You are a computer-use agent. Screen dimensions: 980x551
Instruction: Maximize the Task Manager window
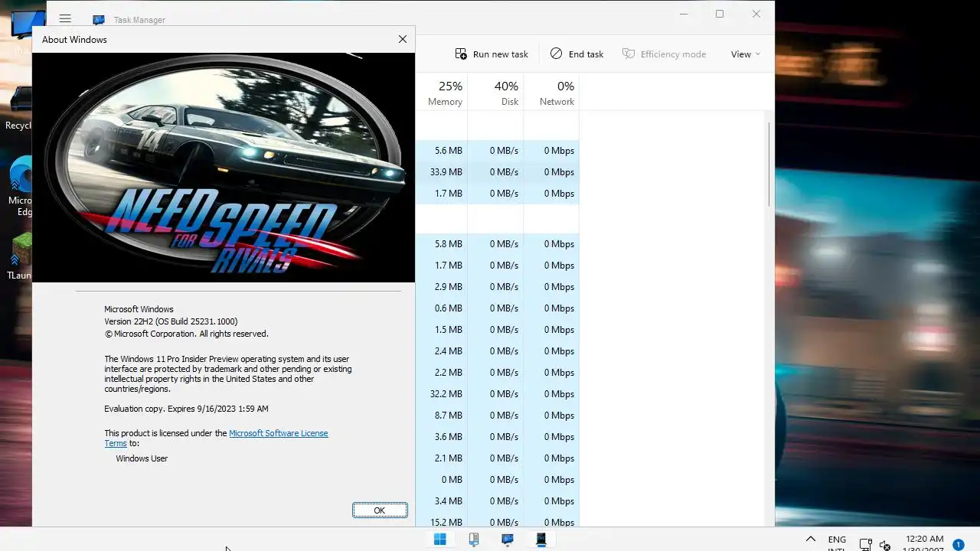coord(720,14)
